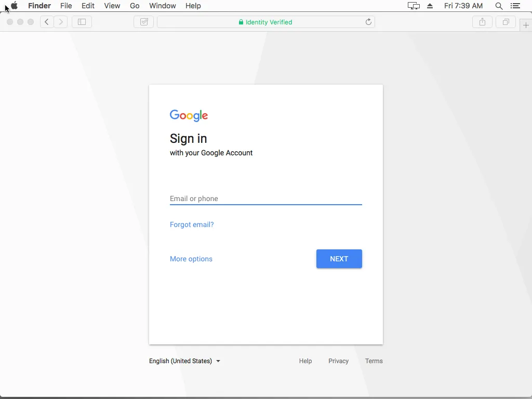
Task: Click the screen mirroring icon
Action: click(x=413, y=6)
